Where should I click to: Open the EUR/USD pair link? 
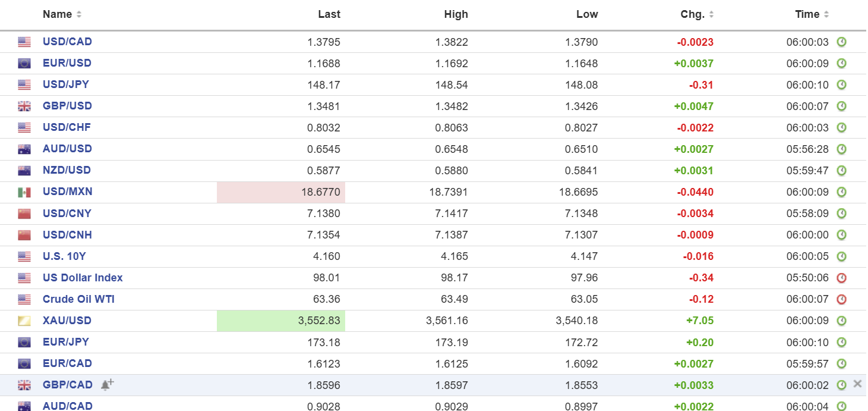pyautogui.click(x=67, y=63)
